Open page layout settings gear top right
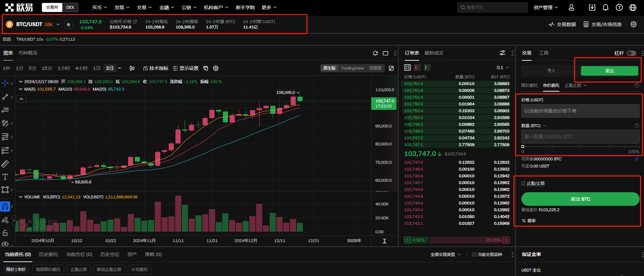The height and width of the screenshot is (276, 644). tap(633, 24)
